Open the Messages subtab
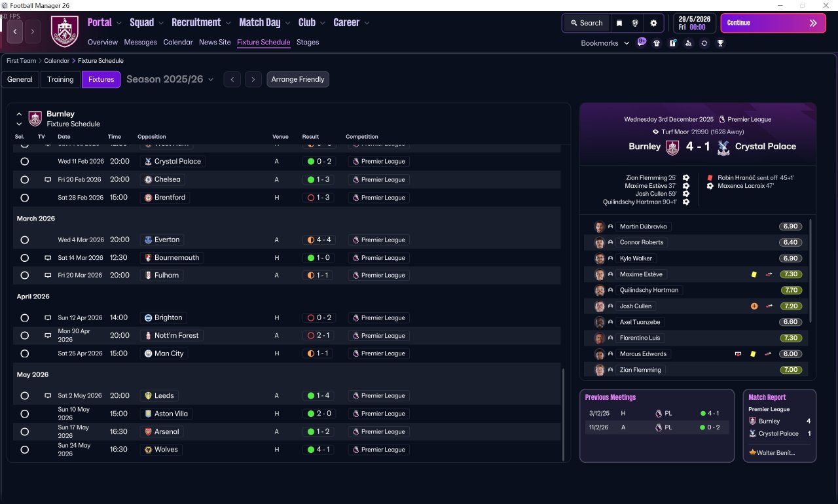This screenshot has height=504, width=838. (x=141, y=42)
